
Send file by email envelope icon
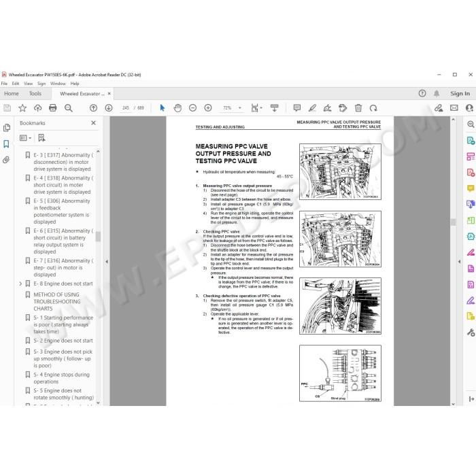click(x=454, y=107)
